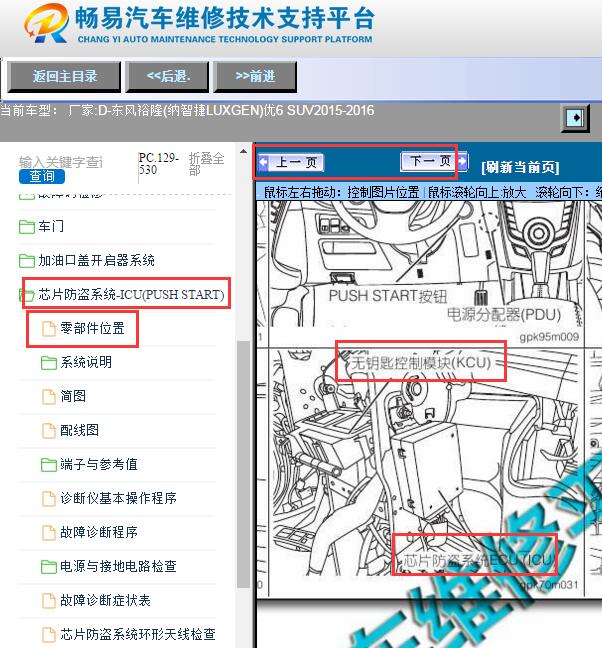The image size is (602, 648).
Task: Return to main directory with 返回主目录
Action: tap(64, 76)
